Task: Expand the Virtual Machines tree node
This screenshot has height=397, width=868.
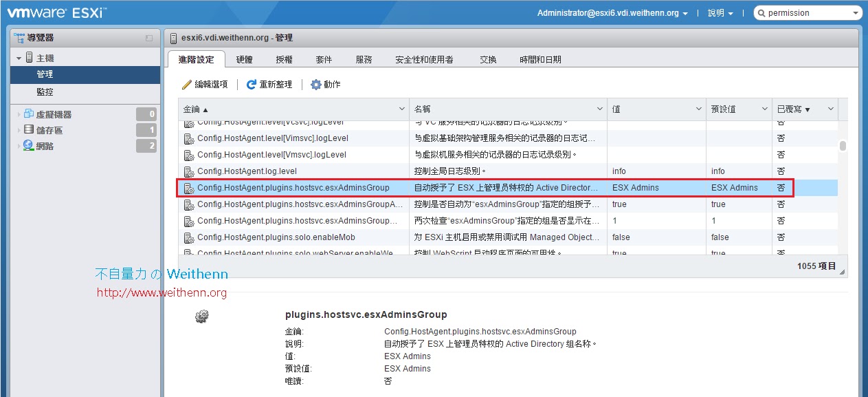Action: click(19, 114)
